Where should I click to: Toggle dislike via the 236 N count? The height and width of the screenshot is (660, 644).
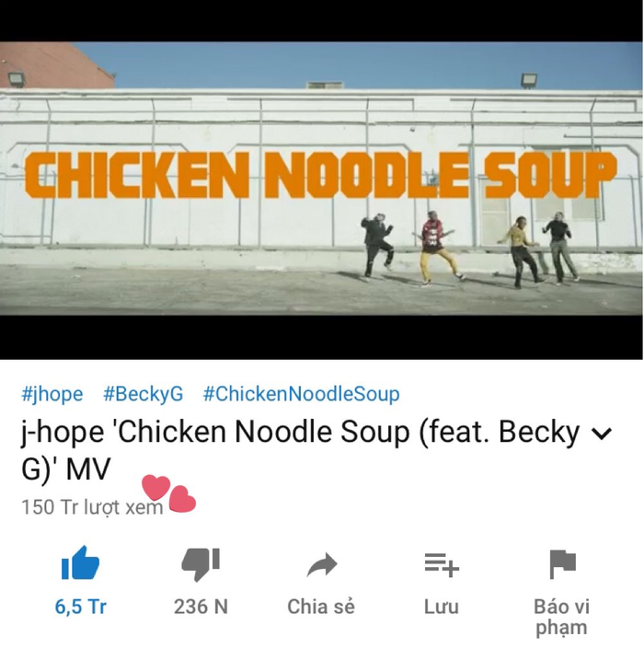[201, 607]
